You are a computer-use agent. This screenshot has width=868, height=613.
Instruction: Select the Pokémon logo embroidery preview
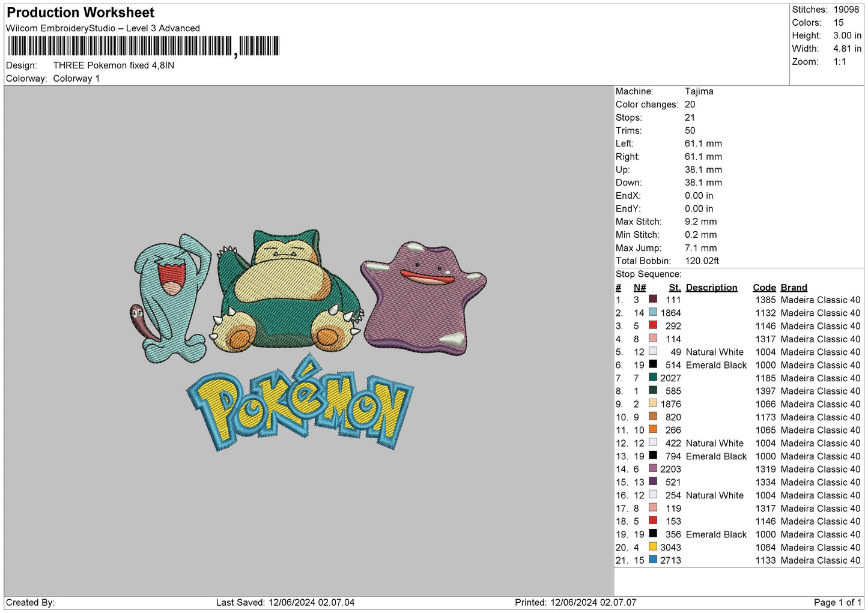pyautogui.click(x=300, y=402)
